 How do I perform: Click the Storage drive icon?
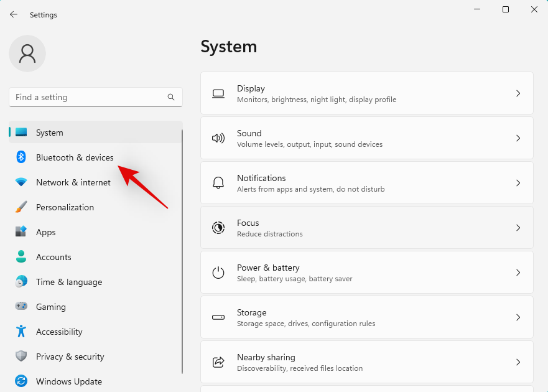(218, 317)
